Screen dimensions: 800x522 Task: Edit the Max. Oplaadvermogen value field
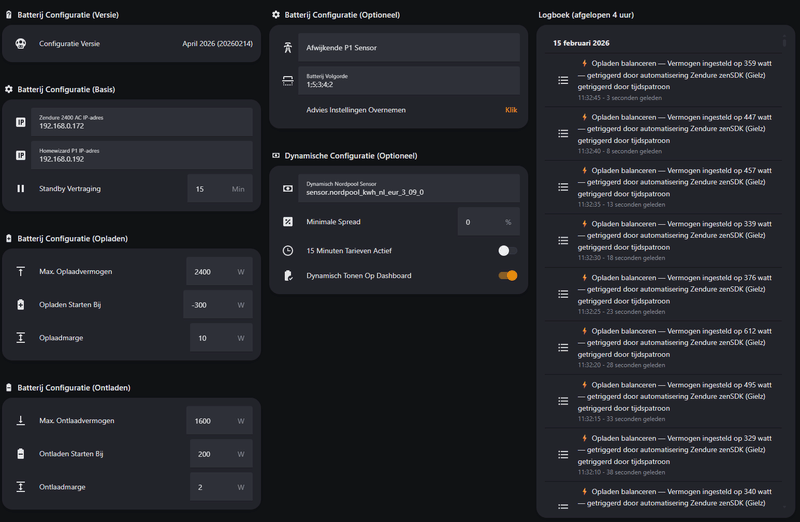coord(208,272)
